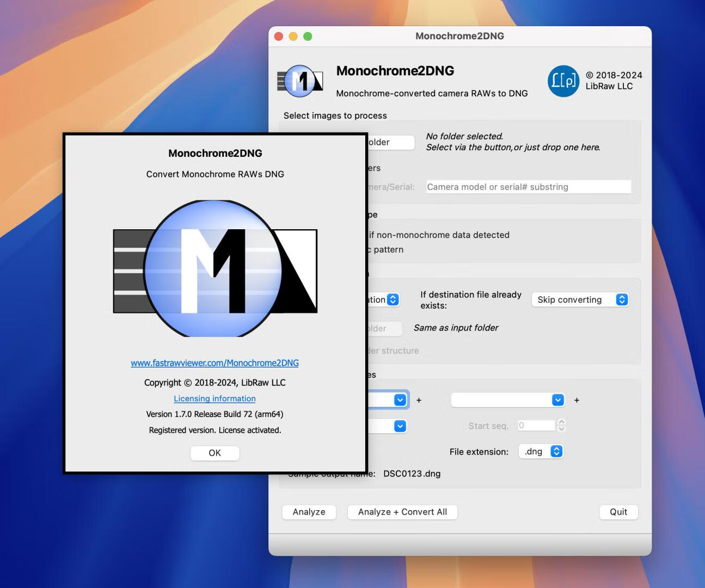The image size is (705, 588).
Task: Click the small Monochrome2DNG app icon in main window
Action: [300, 81]
